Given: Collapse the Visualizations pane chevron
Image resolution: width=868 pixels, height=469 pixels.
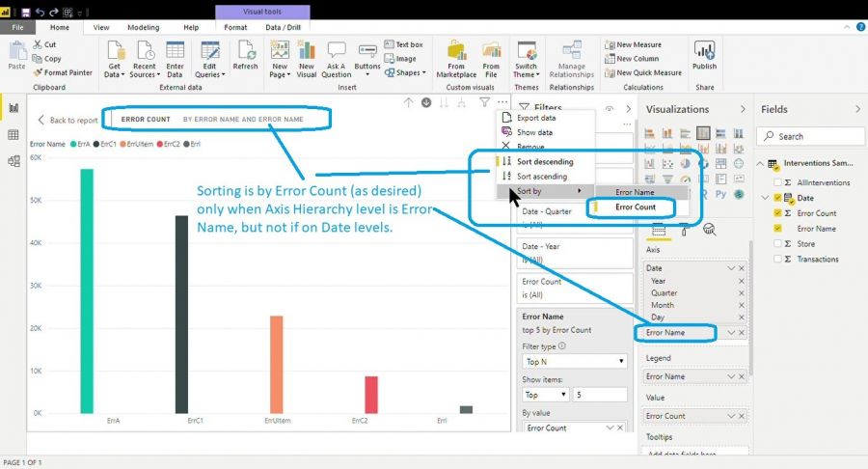Looking at the screenshot, I should click(x=743, y=110).
